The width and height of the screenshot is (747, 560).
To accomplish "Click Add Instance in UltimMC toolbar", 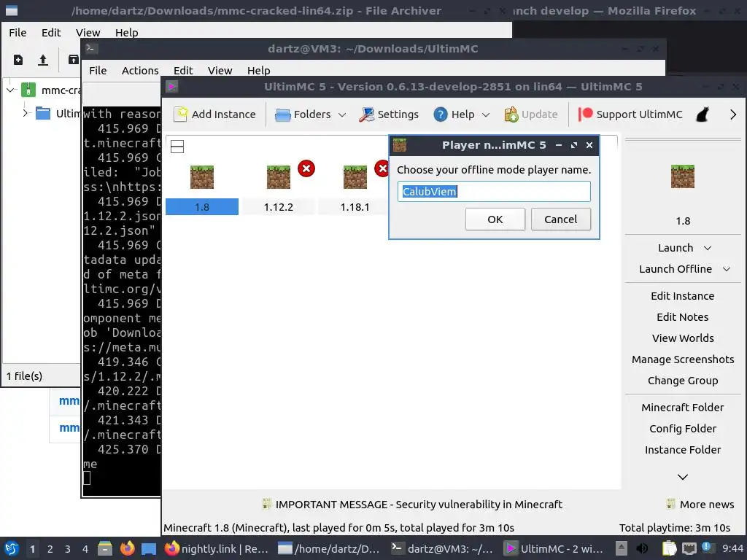I will [214, 114].
